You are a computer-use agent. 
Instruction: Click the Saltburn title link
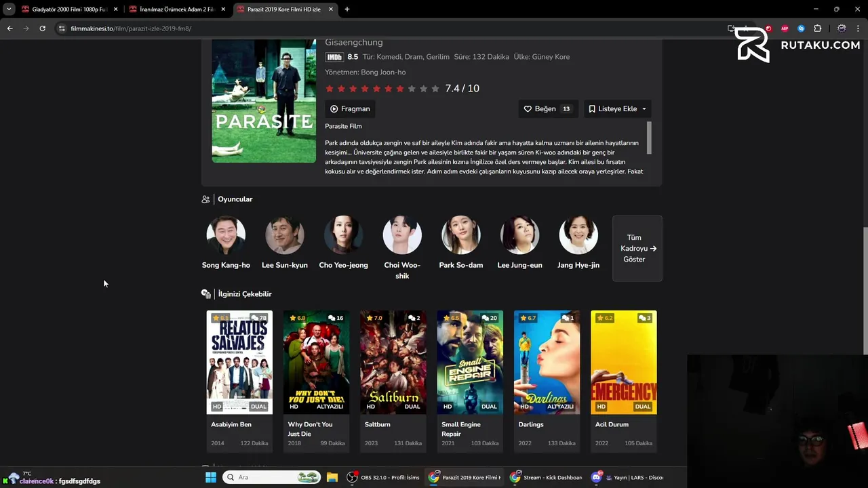378,424
